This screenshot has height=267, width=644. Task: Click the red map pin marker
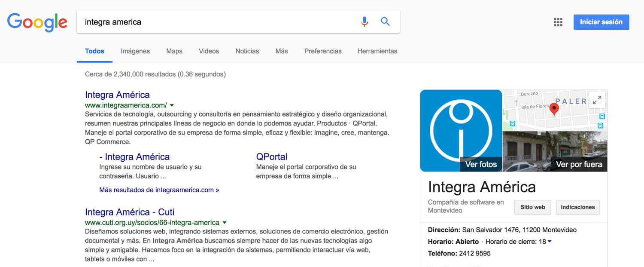[x=554, y=109]
